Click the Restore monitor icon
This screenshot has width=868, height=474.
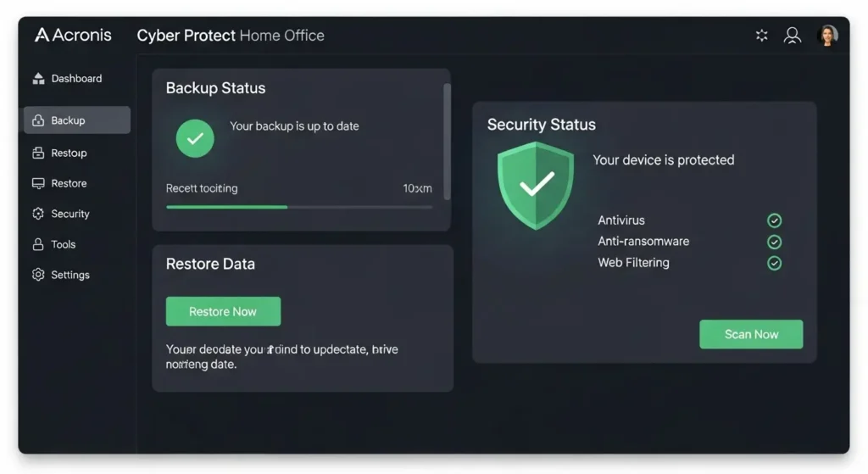tap(38, 183)
